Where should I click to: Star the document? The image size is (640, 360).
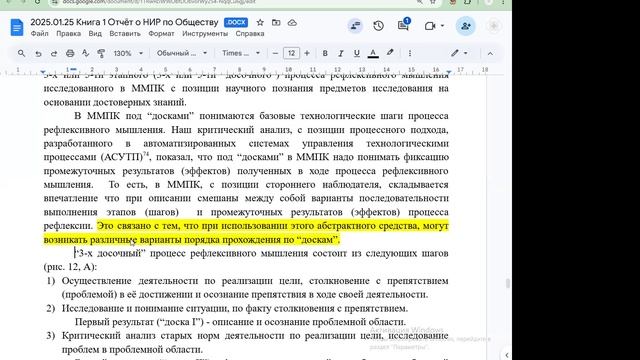(x=260, y=22)
